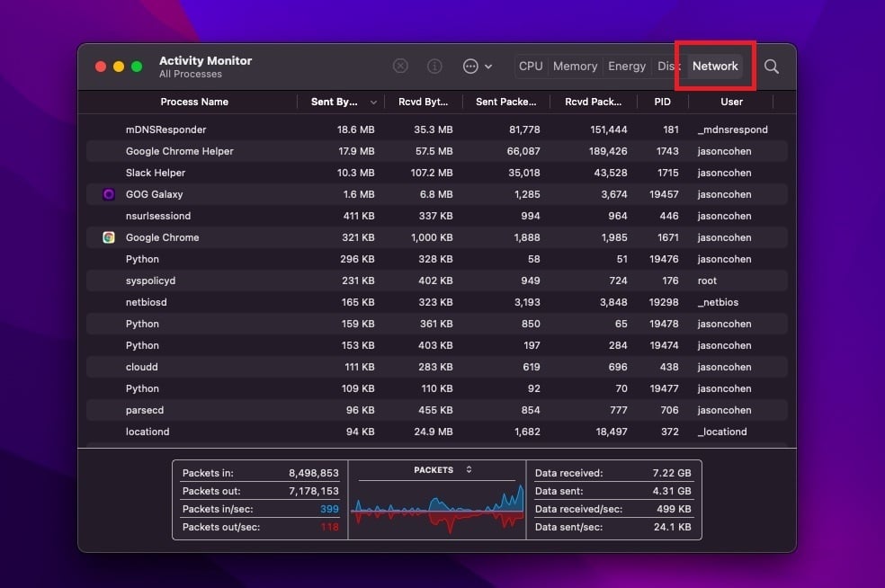Open the process info inspector icon
The image size is (885, 588).
click(x=434, y=66)
